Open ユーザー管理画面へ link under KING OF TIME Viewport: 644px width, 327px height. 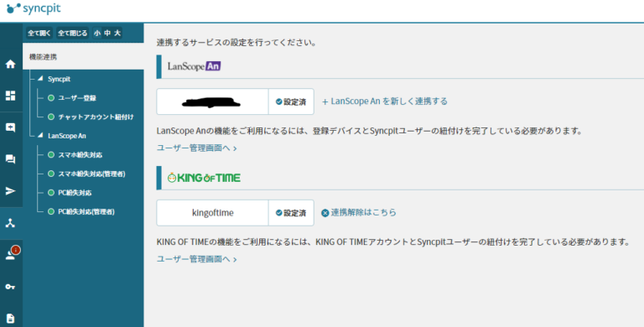pyautogui.click(x=197, y=259)
